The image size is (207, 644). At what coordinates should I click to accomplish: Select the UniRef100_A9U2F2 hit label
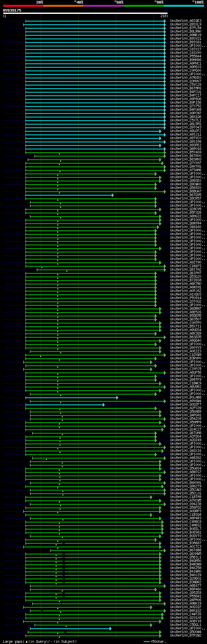[186, 131]
